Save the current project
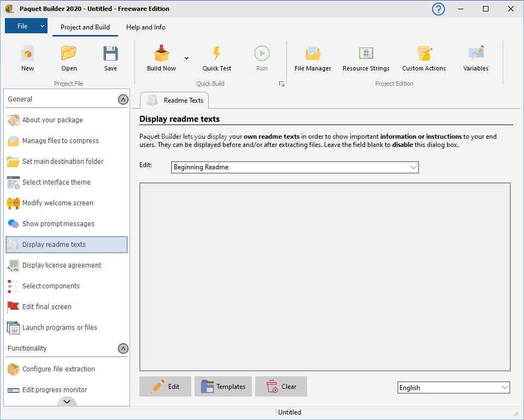Viewport: 524px width, 420px height. 110,59
